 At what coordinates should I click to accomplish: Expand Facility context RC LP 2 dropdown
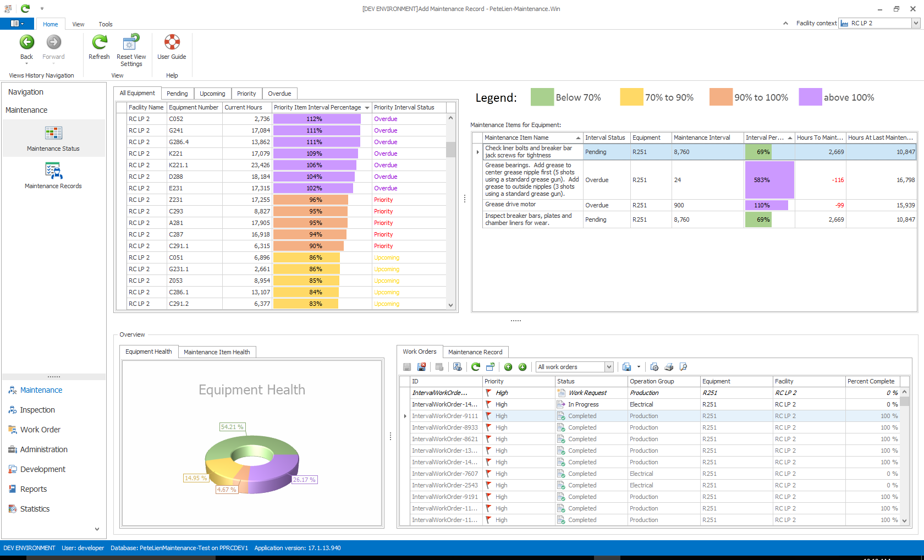point(916,23)
